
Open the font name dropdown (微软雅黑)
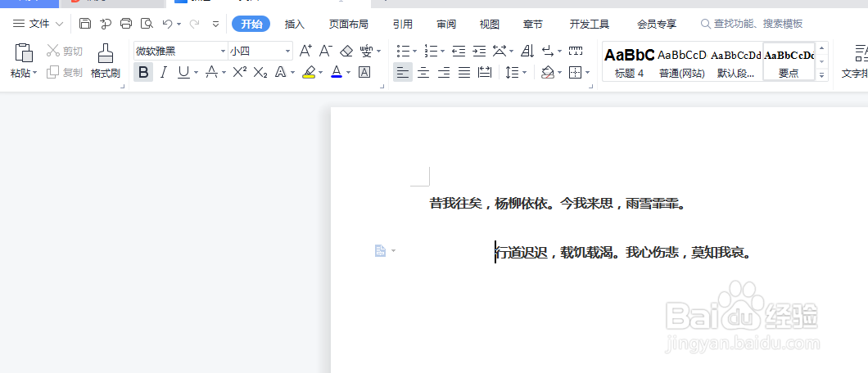tap(223, 52)
